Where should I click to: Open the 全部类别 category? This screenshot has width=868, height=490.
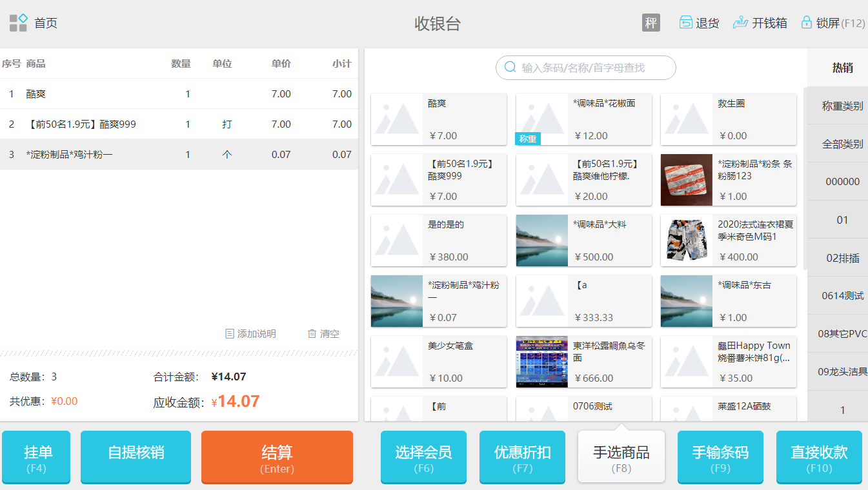(x=842, y=144)
